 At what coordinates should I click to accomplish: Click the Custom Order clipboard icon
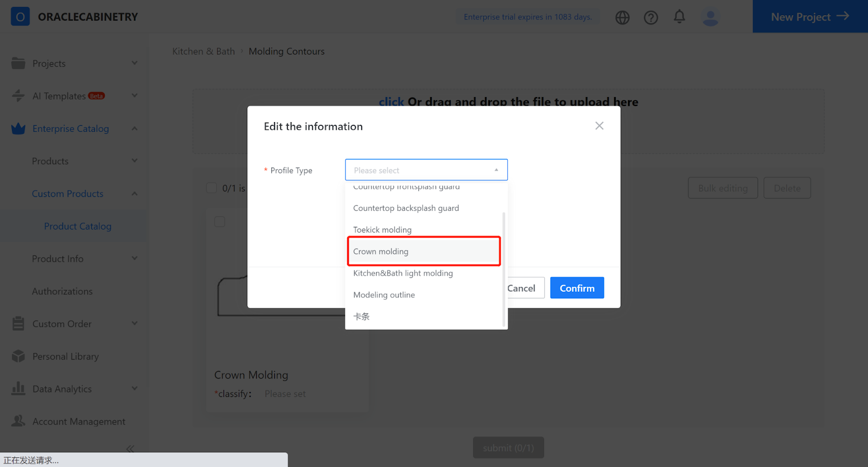[18, 323]
